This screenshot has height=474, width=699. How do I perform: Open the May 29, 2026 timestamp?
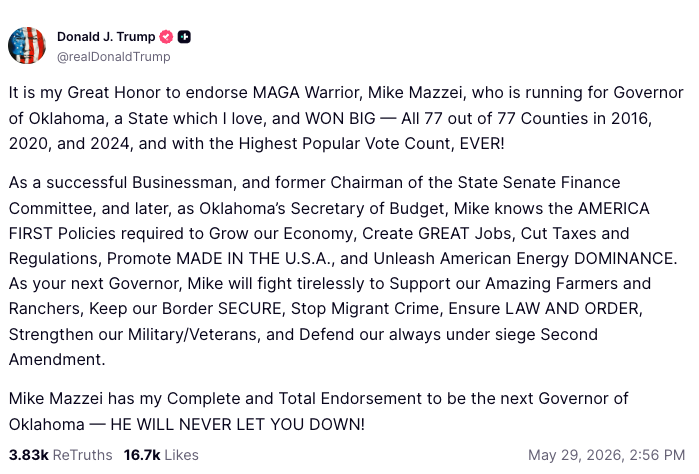tap(606, 455)
